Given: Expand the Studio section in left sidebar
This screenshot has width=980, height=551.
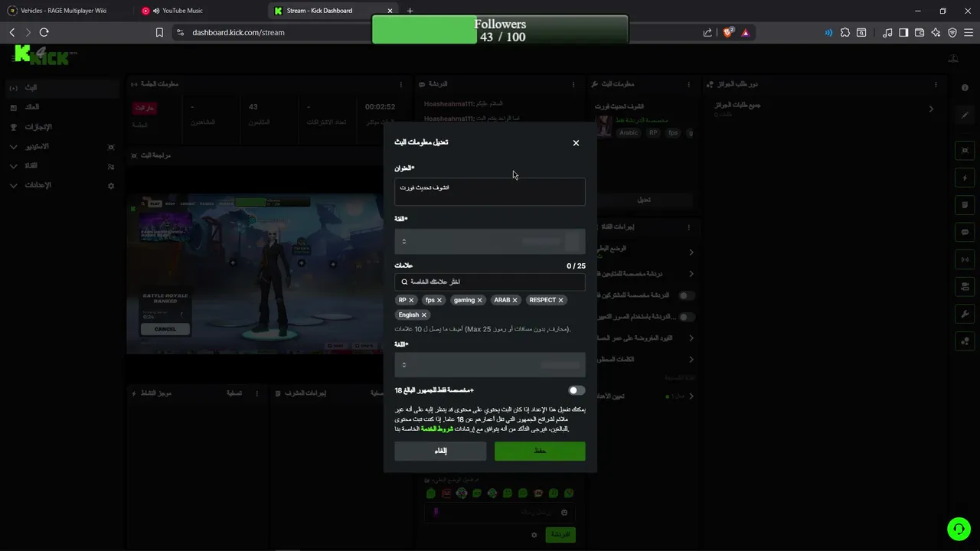Looking at the screenshot, I should click(x=61, y=146).
